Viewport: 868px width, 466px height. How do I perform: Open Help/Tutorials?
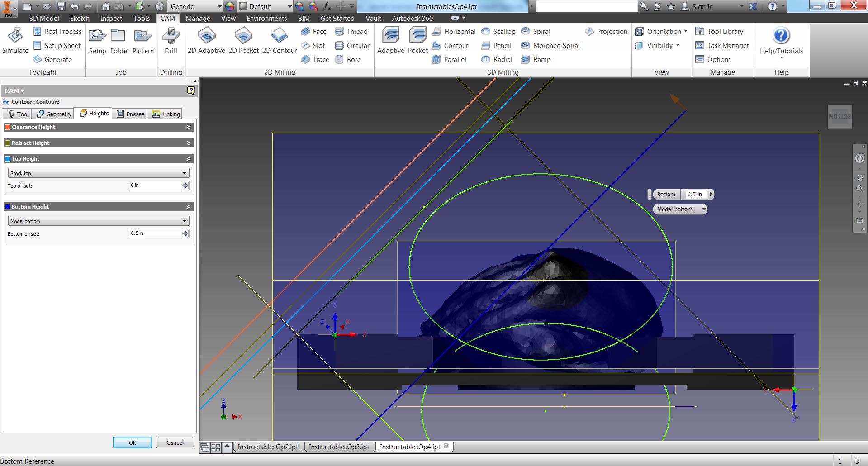[781, 43]
